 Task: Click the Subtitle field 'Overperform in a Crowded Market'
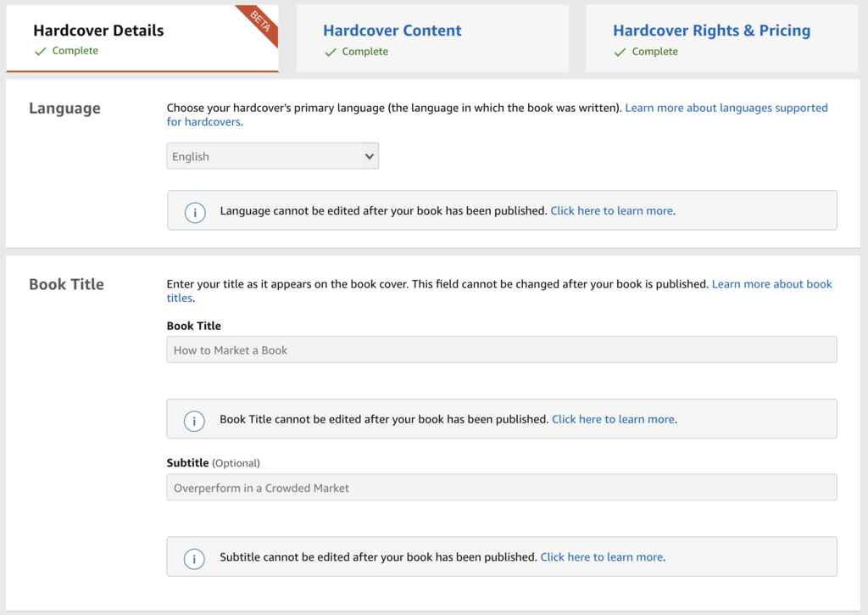pyautogui.click(x=501, y=488)
